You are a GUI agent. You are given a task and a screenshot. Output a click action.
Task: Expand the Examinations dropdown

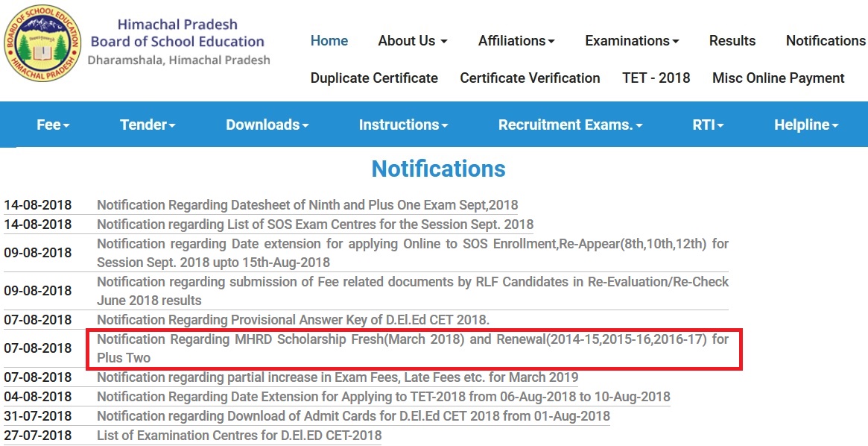click(632, 41)
